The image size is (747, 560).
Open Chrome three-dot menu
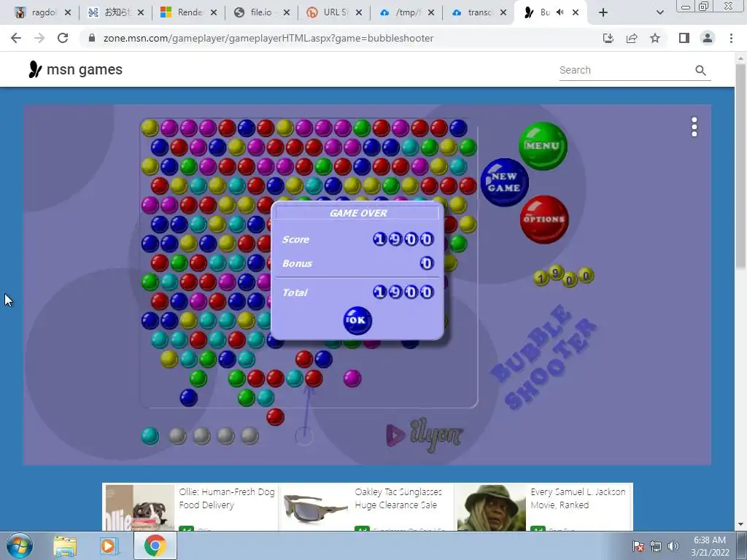point(731,38)
